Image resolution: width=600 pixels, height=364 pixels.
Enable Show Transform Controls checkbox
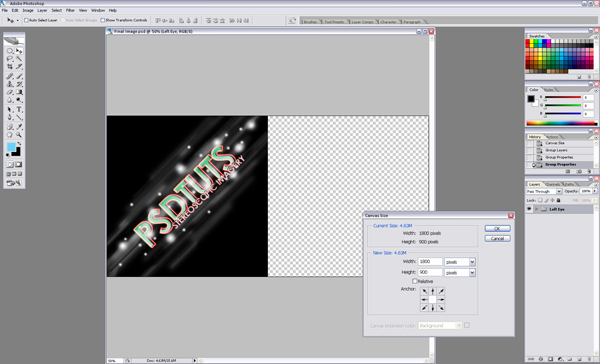[x=103, y=20]
